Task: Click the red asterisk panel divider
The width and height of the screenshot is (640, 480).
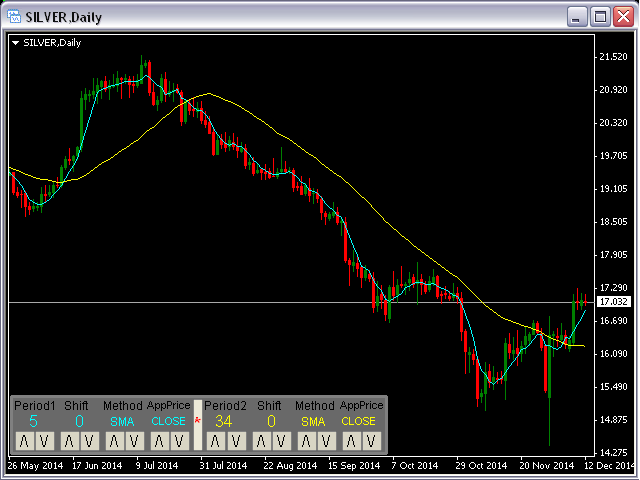Action: pyautogui.click(x=197, y=421)
